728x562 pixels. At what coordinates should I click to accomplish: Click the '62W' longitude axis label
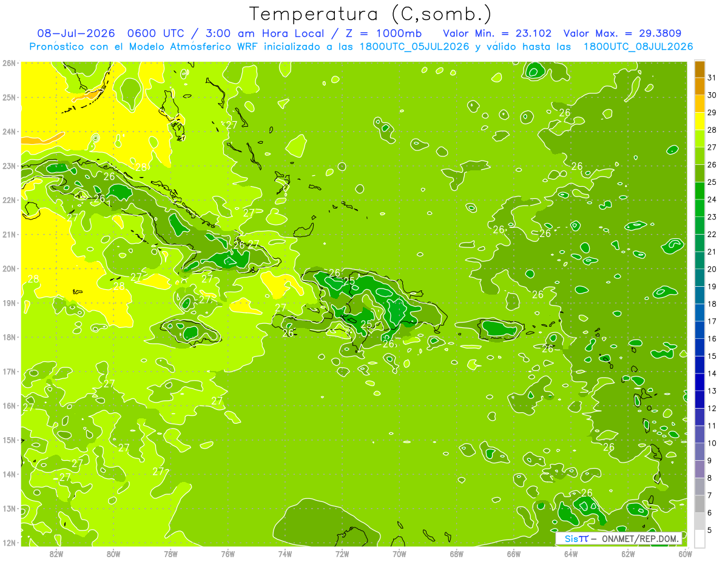point(629,554)
